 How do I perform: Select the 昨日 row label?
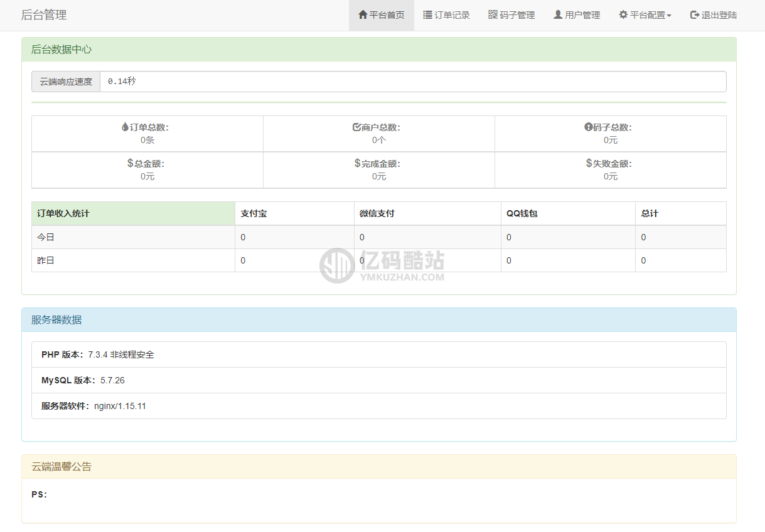(46, 260)
